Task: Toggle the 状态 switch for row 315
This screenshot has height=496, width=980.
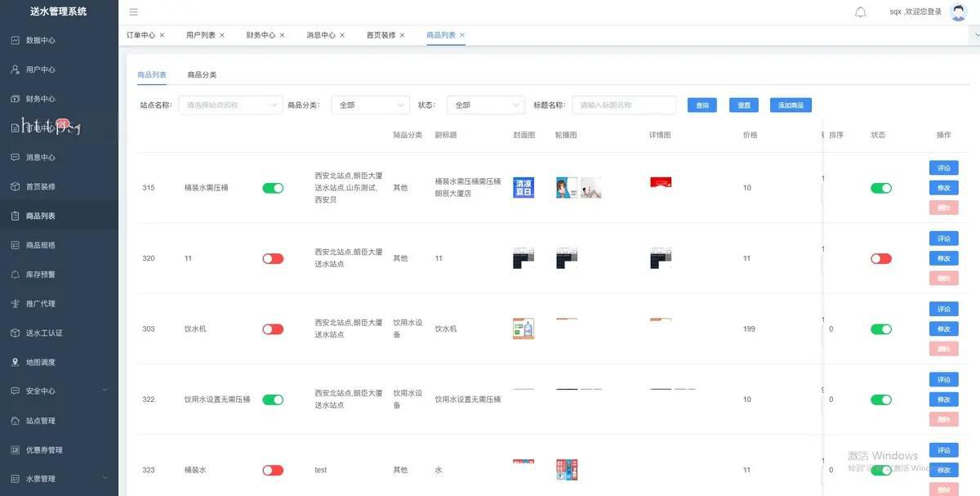Action: click(881, 188)
